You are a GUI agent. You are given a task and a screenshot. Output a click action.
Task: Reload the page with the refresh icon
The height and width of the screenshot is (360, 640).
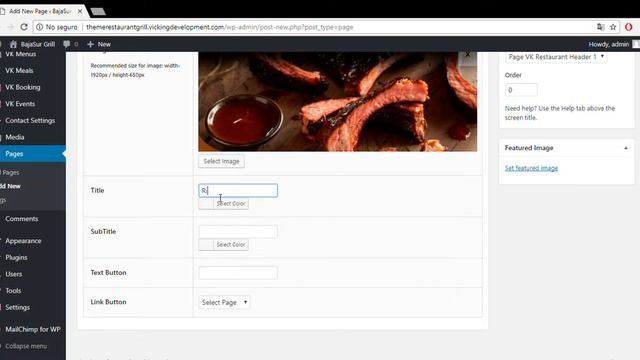click(24, 27)
